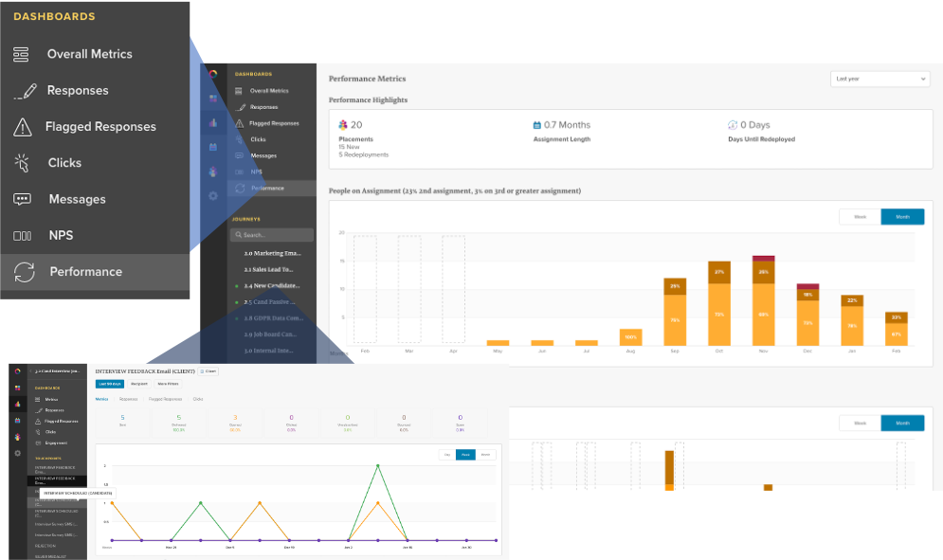Open grid icon in Interview Feedback window rail
Viewport: 943px width, 560px height.
point(17,388)
